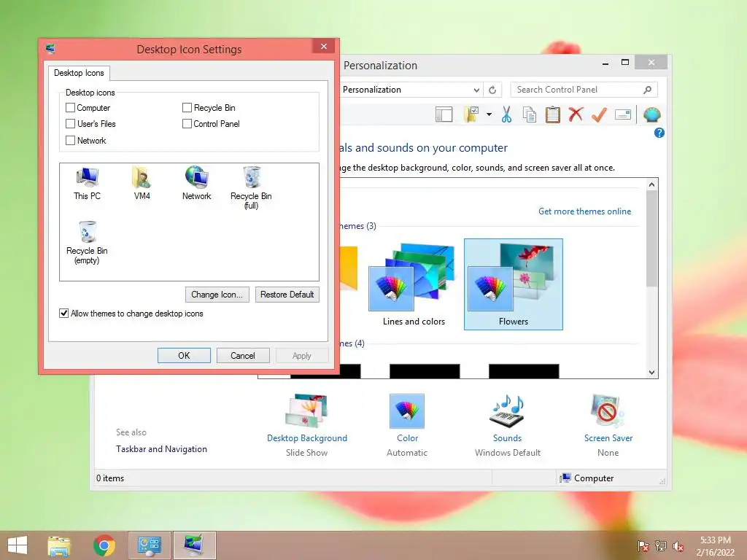Check the User's Files checkbox
The width and height of the screenshot is (747, 560).
[x=71, y=124]
